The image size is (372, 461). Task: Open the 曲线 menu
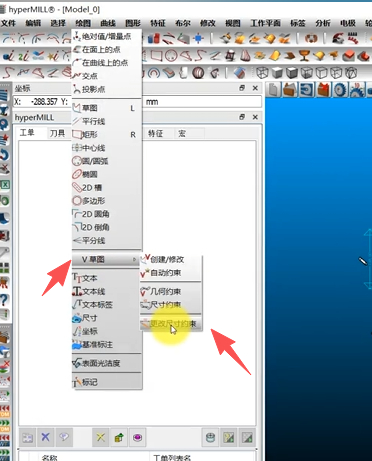coord(108,23)
